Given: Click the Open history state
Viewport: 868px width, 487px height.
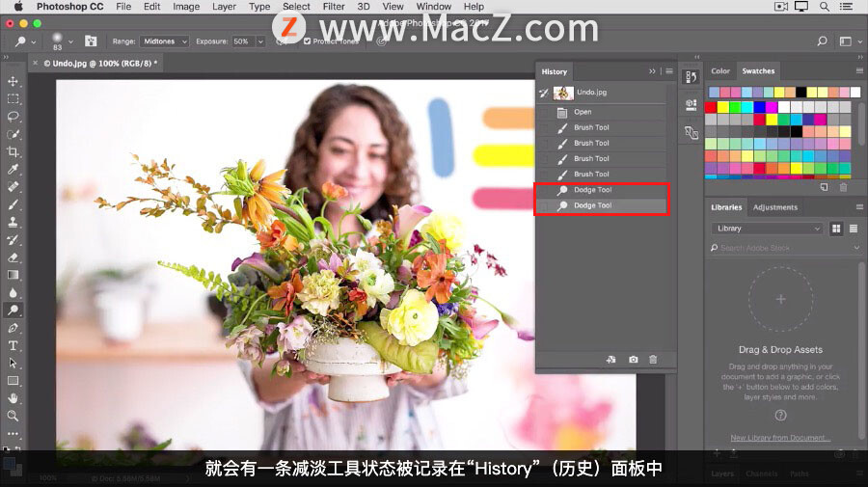Looking at the screenshot, I should (601, 112).
